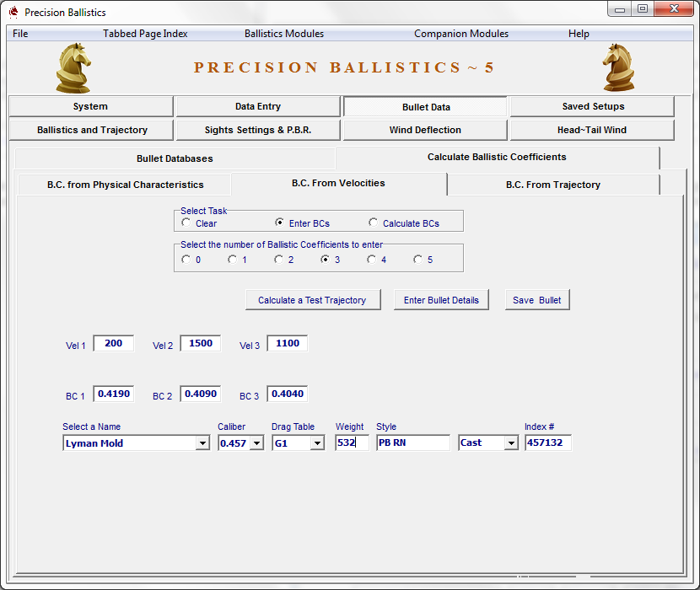Open the Drag Table dropdown
Viewport: 700px width, 590px height.
(317, 443)
